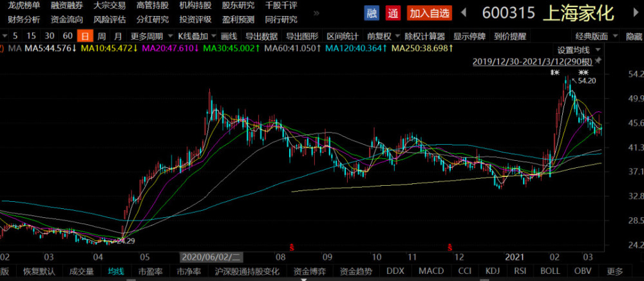Click the red S marker near month 12

(450, 247)
